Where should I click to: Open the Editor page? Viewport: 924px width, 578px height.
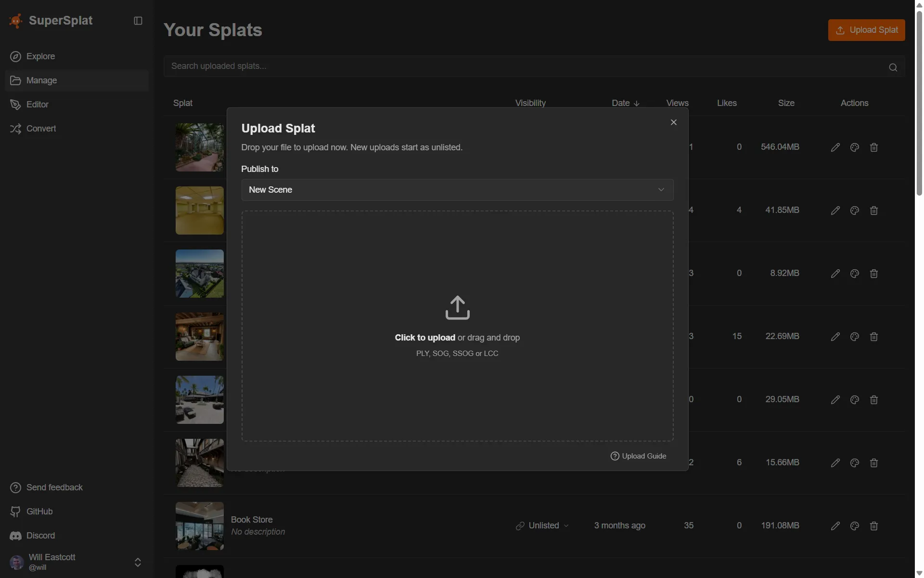pos(77,105)
